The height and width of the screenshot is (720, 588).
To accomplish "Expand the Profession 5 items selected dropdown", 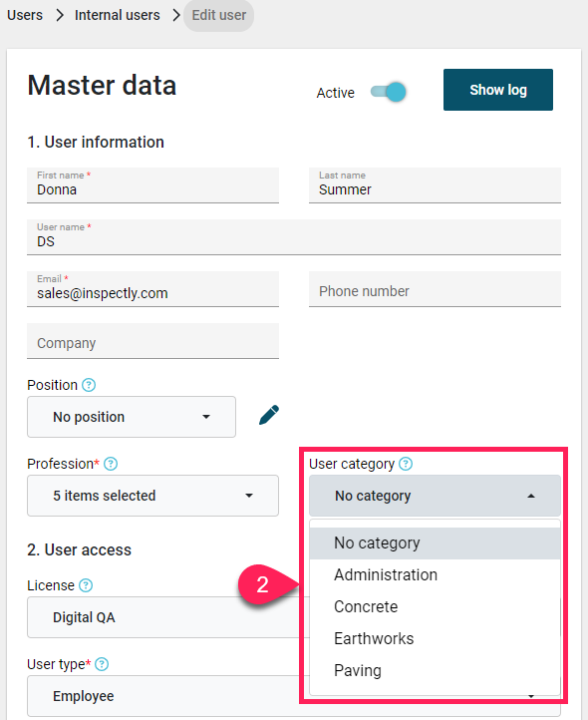I will [152, 496].
